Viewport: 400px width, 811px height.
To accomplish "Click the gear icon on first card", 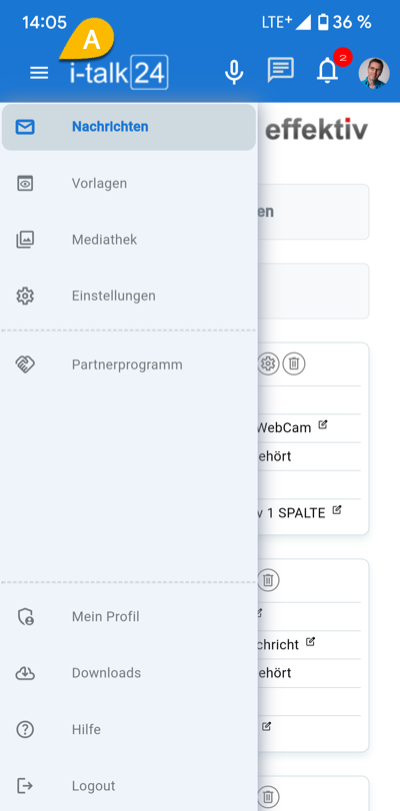I will click(x=268, y=364).
